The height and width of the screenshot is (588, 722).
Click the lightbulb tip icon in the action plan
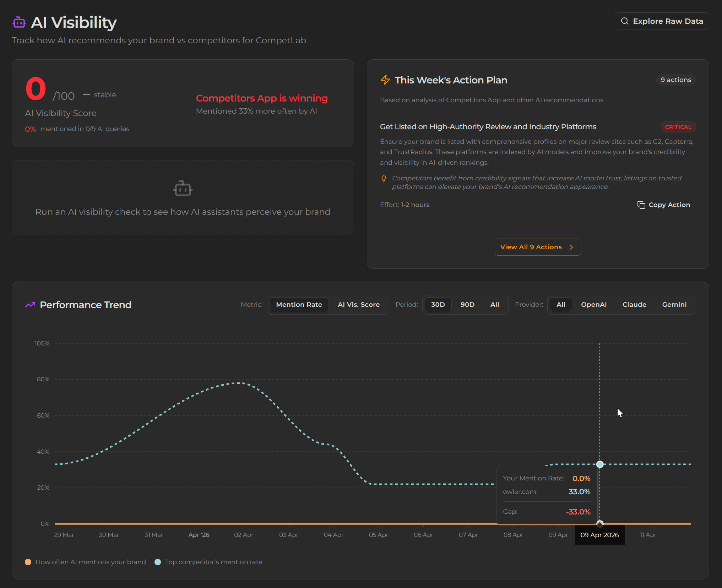(384, 179)
